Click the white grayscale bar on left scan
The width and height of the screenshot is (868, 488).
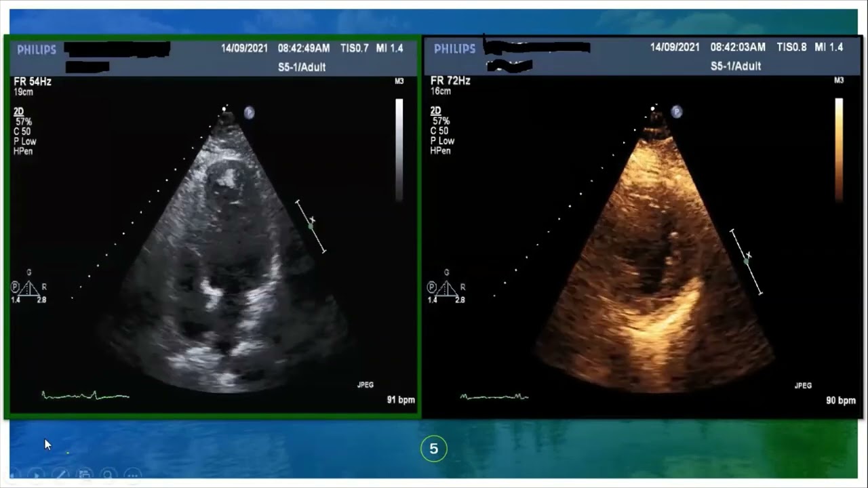click(x=399, y=149)
